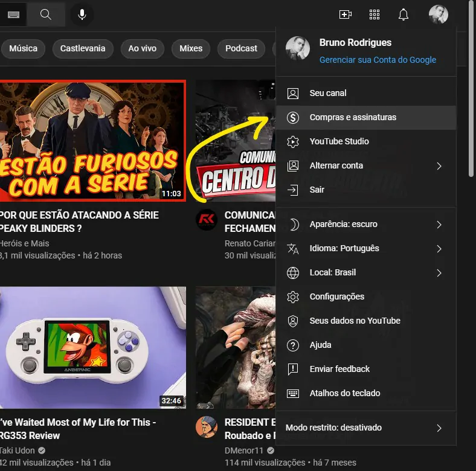Open the YouTube apps grid icon

375,14
